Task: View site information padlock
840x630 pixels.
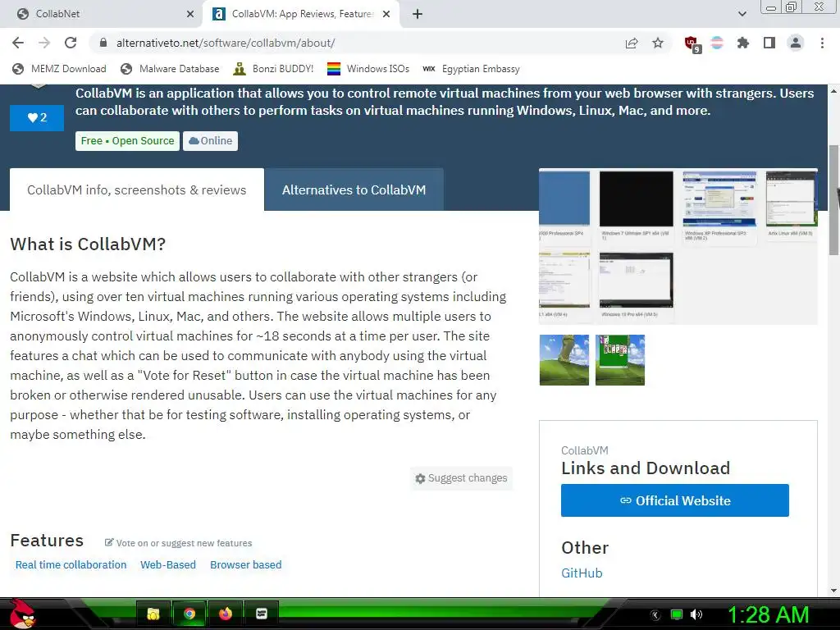Action: click(103, 43)
